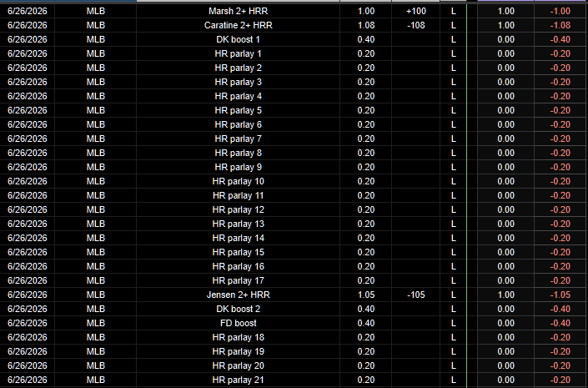Select the 'HR parlay 18' cell
The width and height of the screenshot is (588, 388).
pos(239,337)
